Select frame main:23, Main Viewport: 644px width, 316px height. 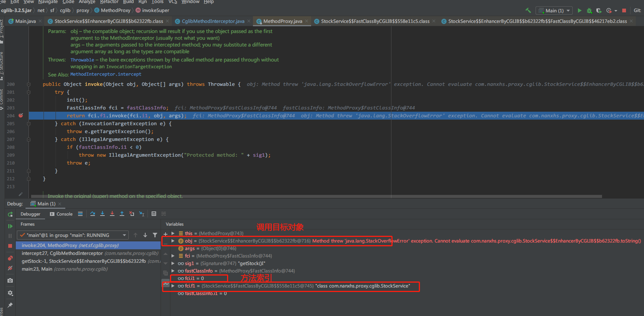(88, 269)
